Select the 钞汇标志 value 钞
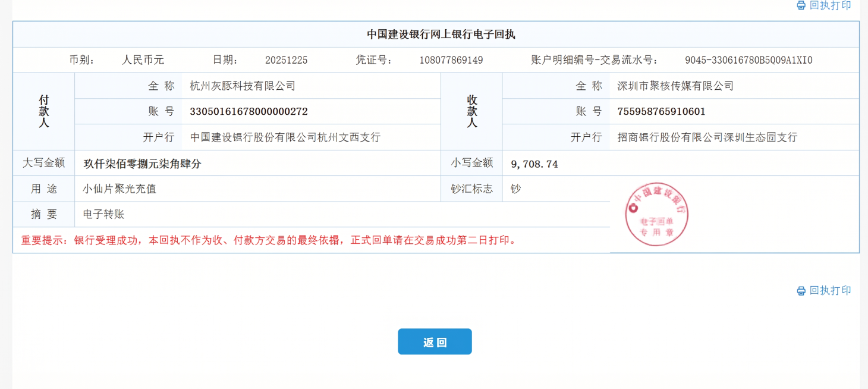This screenshot has width=868, height=389. click(x=515, y=189)
